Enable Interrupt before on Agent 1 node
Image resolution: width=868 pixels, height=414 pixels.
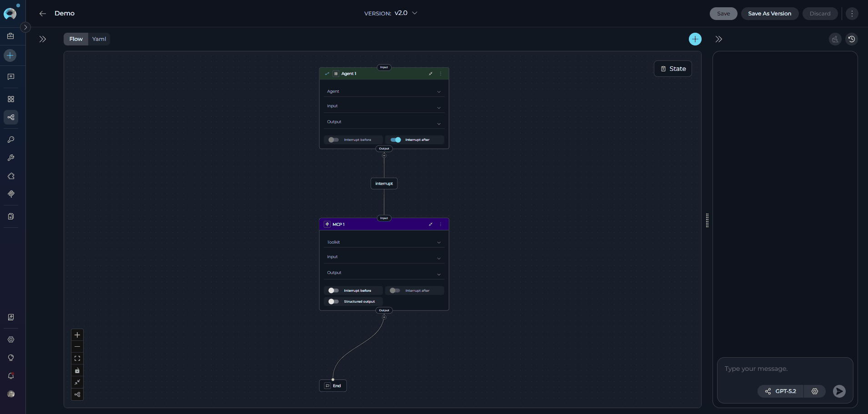pyautogui.click(x=333, y=140)
